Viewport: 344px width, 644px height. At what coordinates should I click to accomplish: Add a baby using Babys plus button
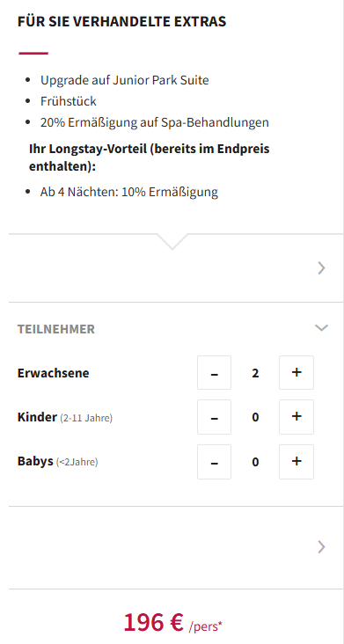coord(296,462)
